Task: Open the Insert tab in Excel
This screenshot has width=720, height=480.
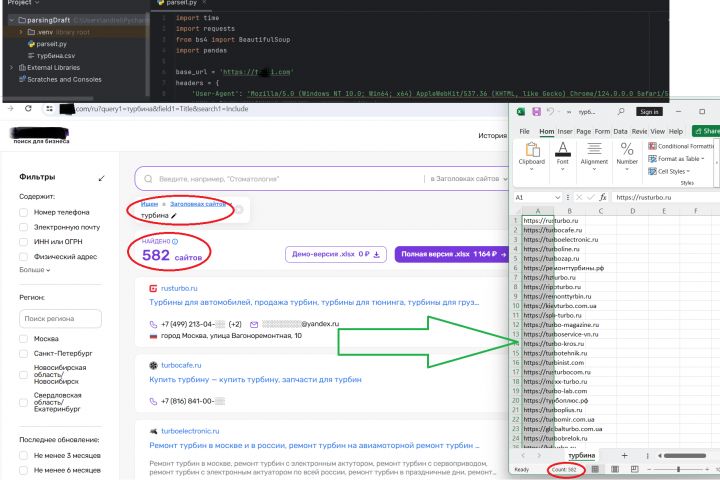Action: (x=565, y=131)
